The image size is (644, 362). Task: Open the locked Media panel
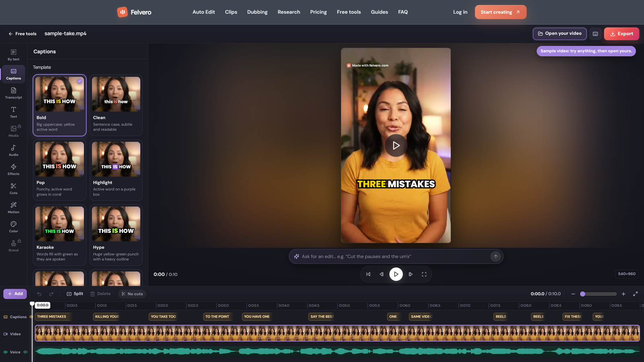[x=13, y=132]
